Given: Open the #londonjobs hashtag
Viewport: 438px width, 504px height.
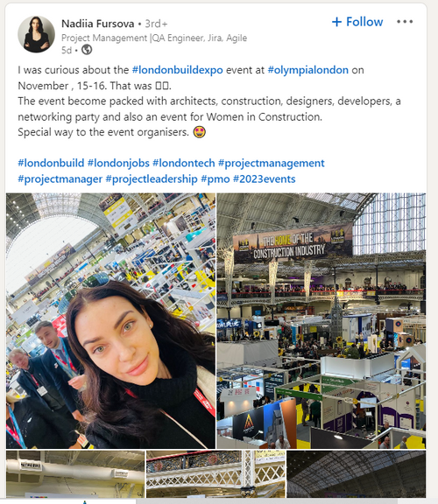Looking at the screenshot, I should 118,163.
